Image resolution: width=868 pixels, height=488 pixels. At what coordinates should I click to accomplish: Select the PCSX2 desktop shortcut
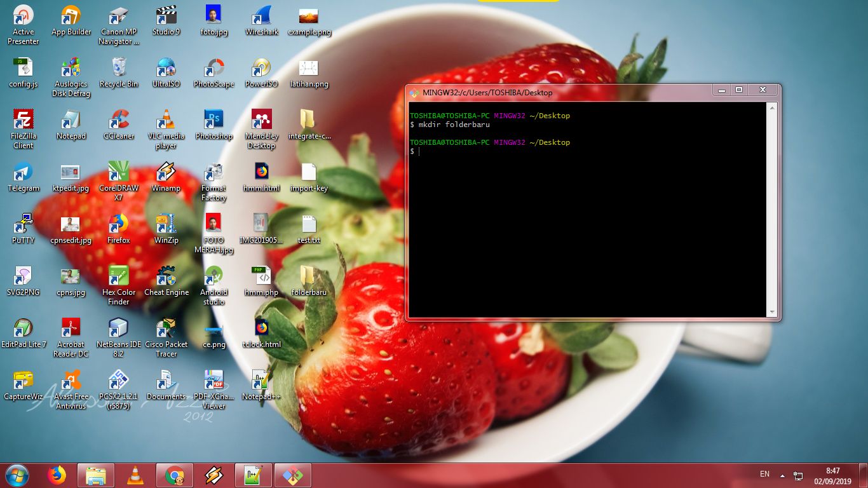(119, 390)
